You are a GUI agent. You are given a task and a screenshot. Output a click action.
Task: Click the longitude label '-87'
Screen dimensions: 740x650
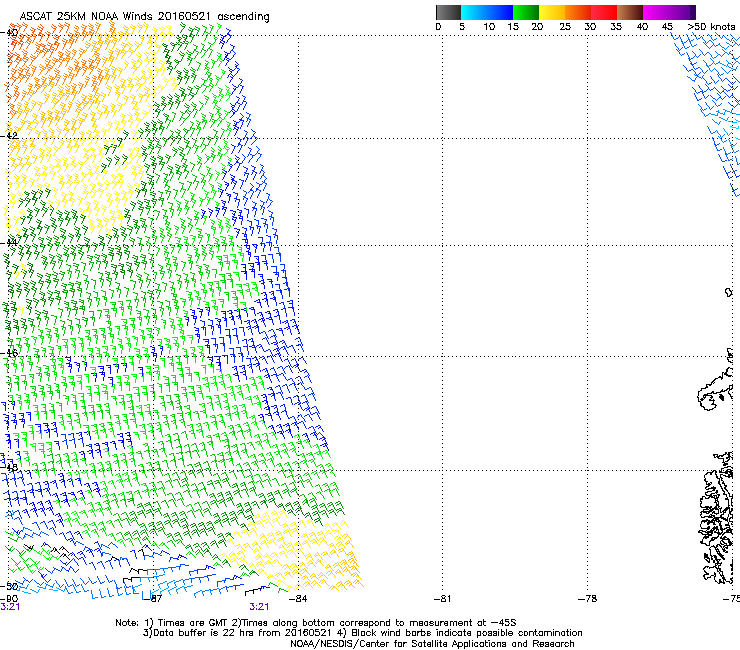pyautogui.click(x=154, y=599)
